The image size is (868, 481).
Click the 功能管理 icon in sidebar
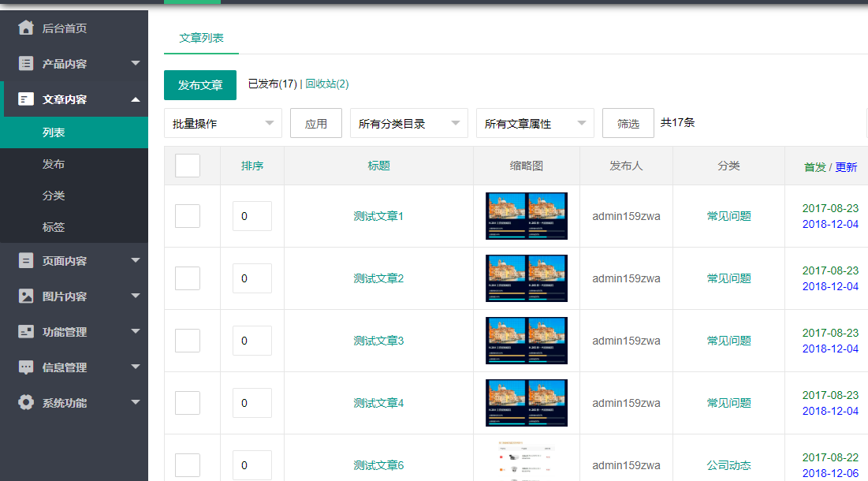tap(26, 332)
